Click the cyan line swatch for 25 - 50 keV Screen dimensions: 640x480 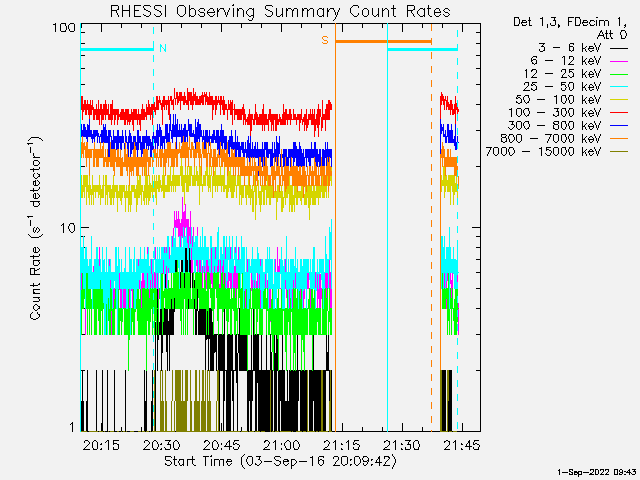619,87
